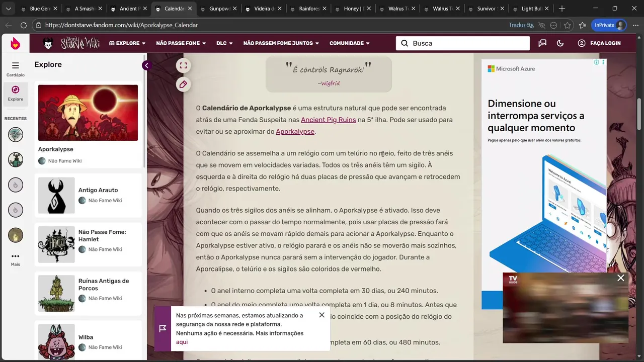Click the floating video player

[x=566, y=308]
